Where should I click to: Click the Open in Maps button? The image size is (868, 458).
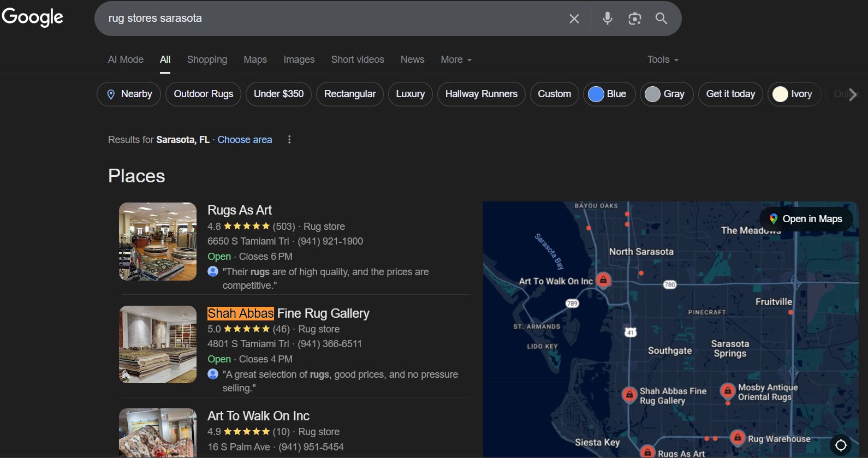point(806,219)
